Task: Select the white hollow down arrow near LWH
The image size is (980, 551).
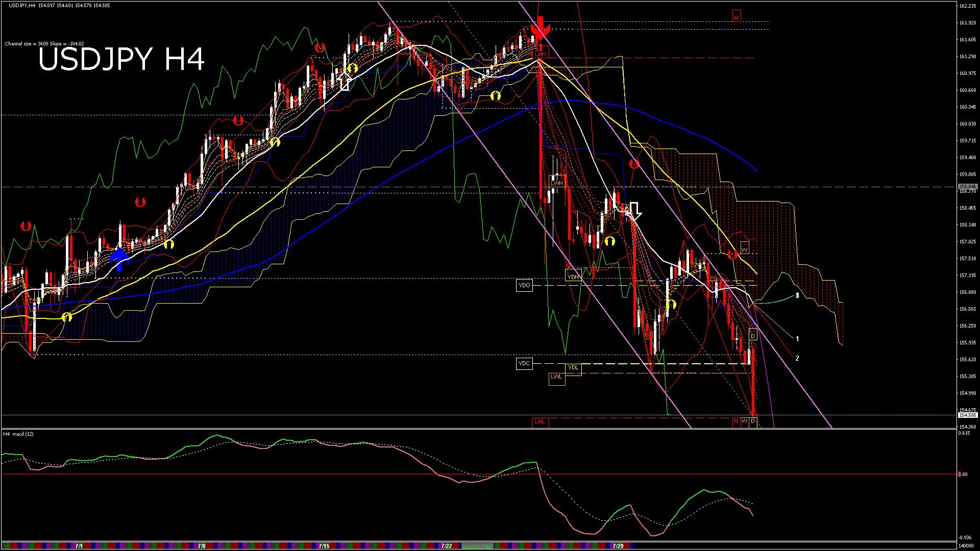Action: (x=634, y=210)
